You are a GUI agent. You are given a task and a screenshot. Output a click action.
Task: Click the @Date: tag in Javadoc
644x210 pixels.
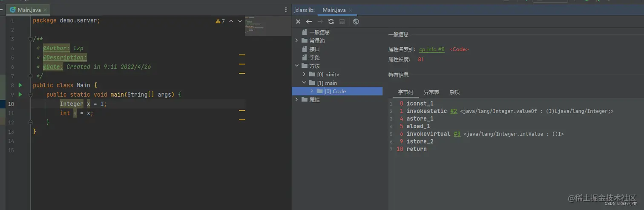tap(53, 67)
